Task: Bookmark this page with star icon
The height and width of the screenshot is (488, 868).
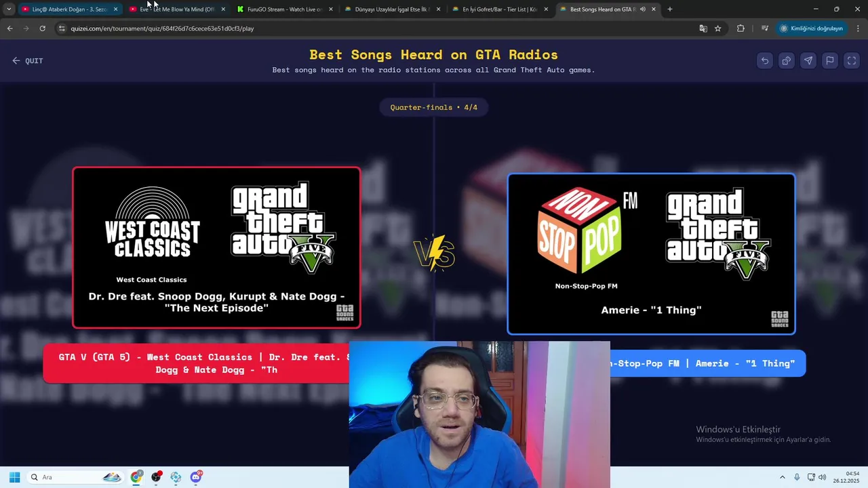Action: pyautogui.click(x=717, y=28)
